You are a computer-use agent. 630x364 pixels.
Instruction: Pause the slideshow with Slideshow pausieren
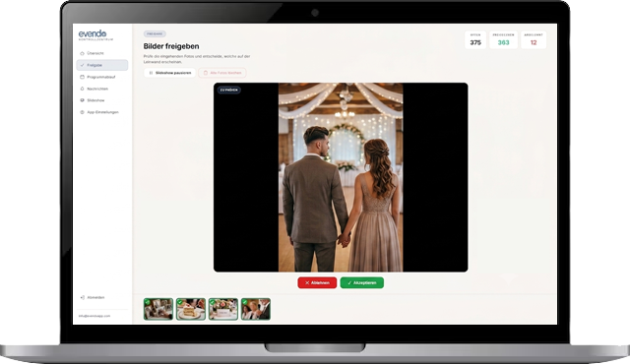tap(169, 73)
